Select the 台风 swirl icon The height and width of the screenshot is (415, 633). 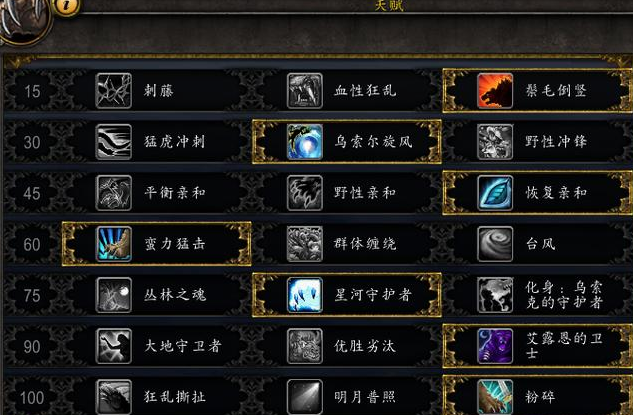495,244
